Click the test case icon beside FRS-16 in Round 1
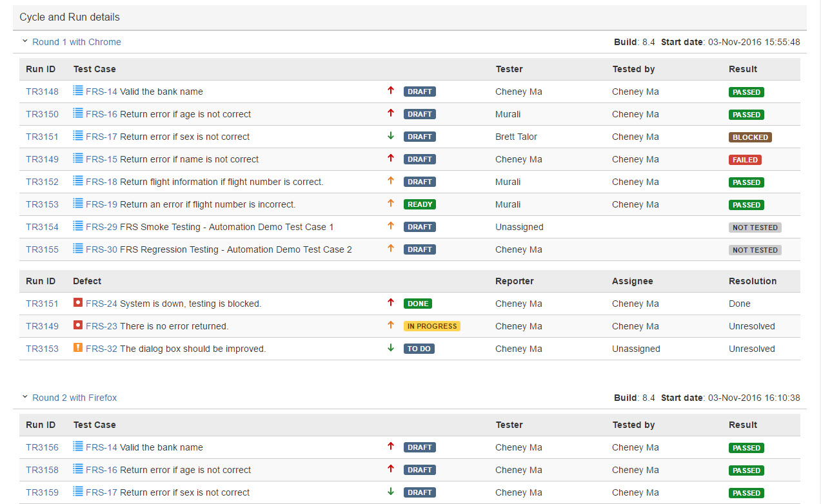821x504 pixels. 78,113
